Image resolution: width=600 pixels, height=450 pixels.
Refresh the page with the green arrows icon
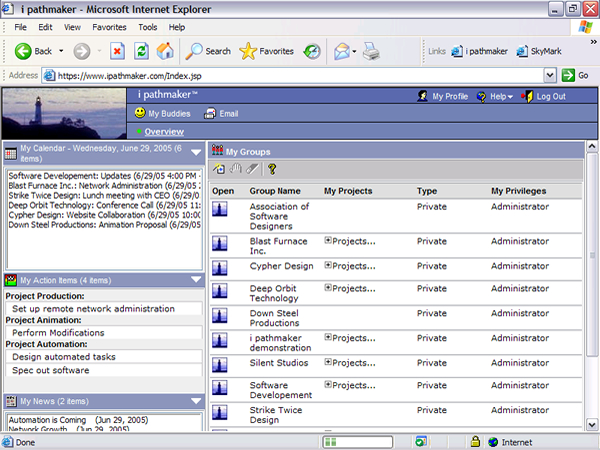coord(141,51)
